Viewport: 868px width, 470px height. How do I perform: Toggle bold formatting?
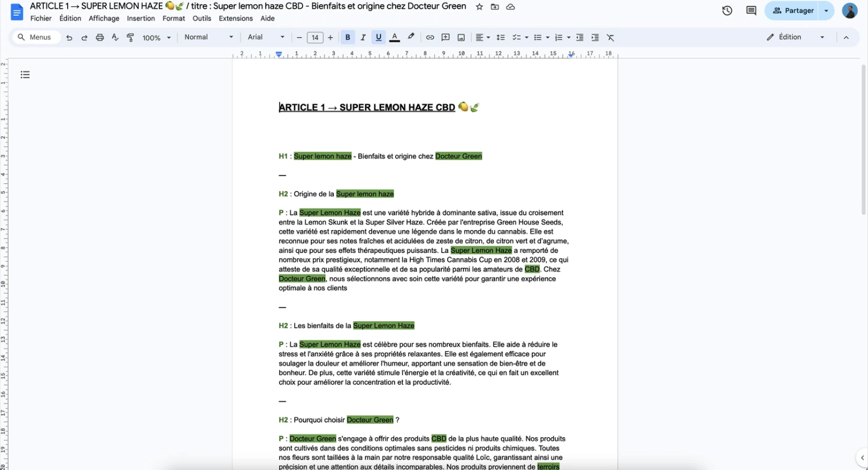(348, 37)
